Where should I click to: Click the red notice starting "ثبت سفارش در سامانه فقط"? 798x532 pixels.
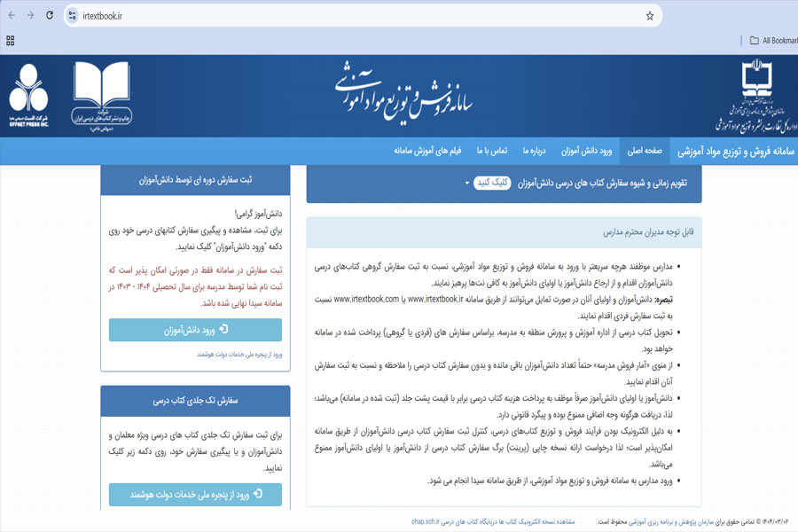pyautogui.click(x=195, y=286)
